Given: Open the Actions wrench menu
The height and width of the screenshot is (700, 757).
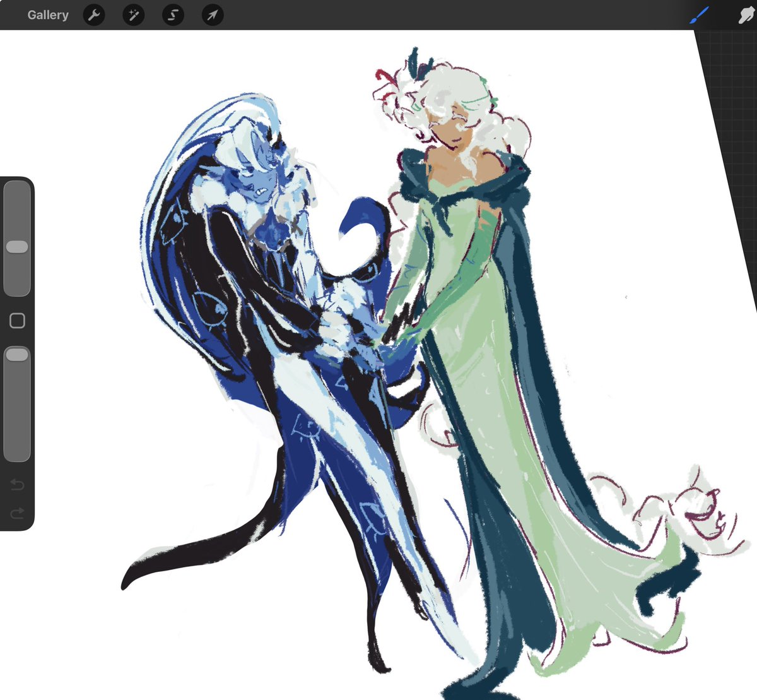Looking at the screenshot, I should [x=94, y=15].
